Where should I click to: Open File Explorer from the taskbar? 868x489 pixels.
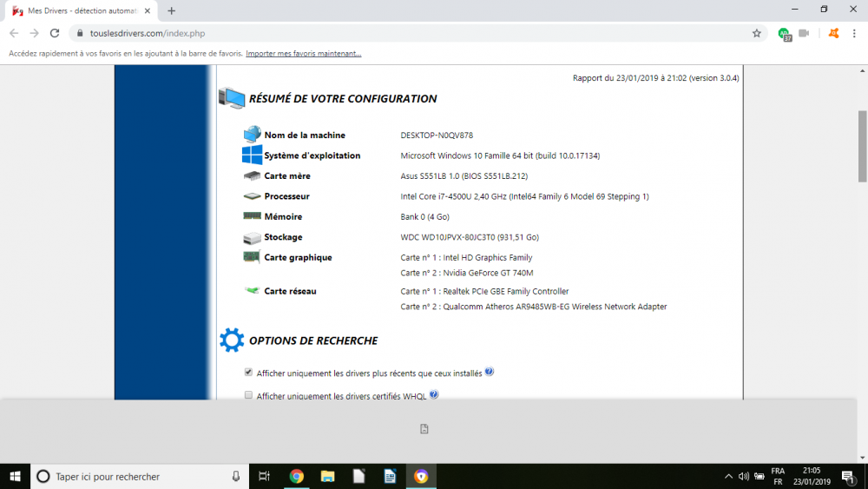point(327,476)
